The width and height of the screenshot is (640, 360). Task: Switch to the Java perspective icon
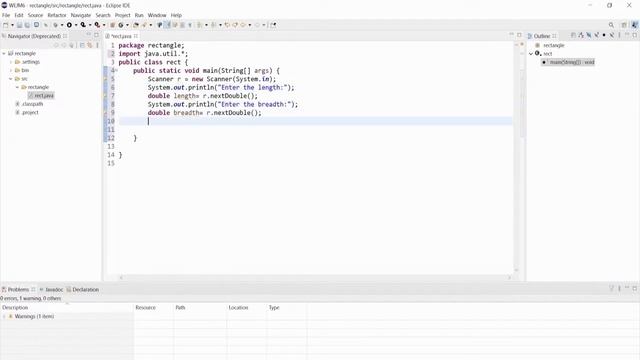click(634, 25)
